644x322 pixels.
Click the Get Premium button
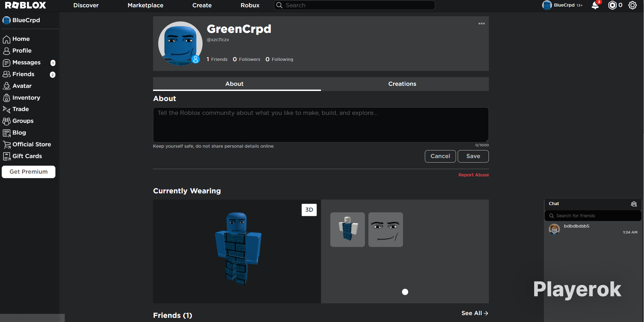point(28,172)
